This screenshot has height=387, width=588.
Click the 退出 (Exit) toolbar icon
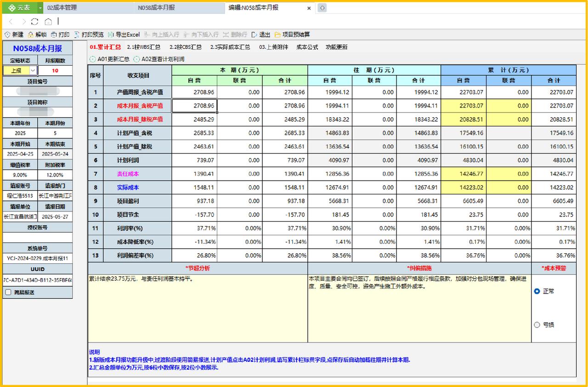[x=254, y=34]
